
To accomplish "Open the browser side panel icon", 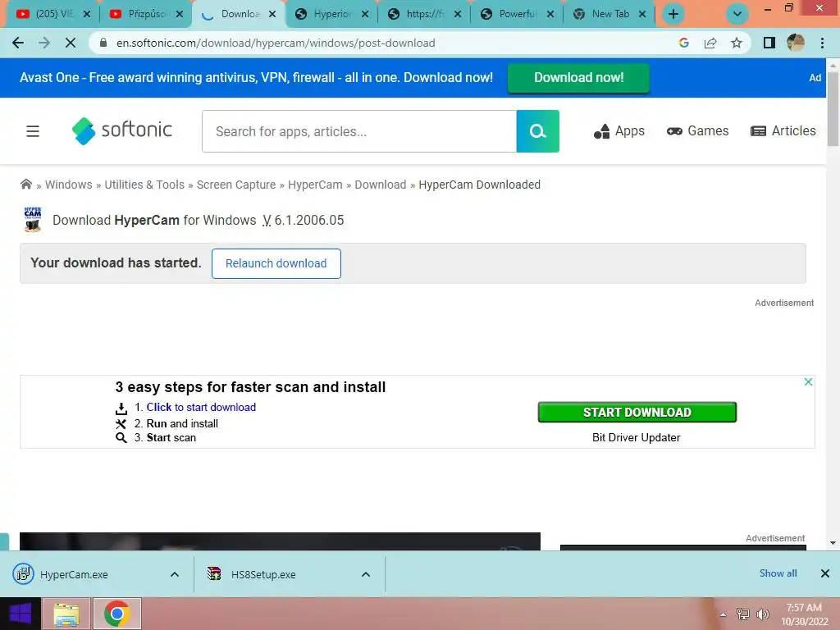I will (769, 43).
